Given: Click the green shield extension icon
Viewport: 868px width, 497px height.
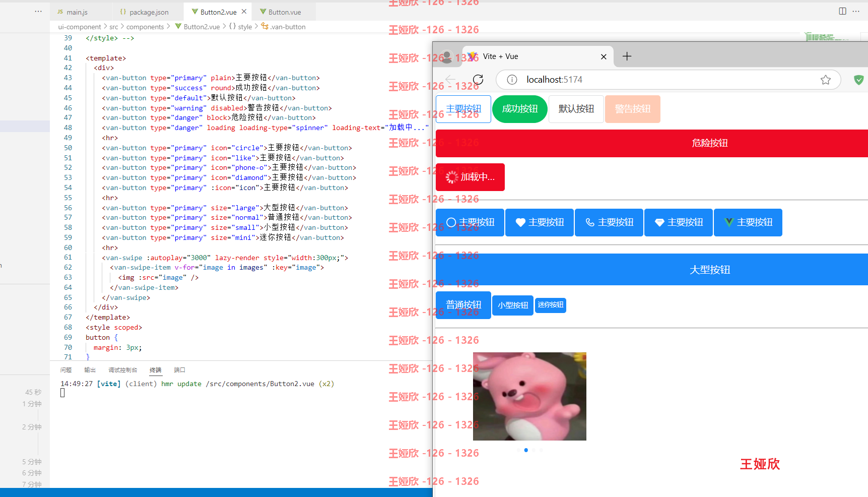Looking at the screenshot, I should pos(858,80).
